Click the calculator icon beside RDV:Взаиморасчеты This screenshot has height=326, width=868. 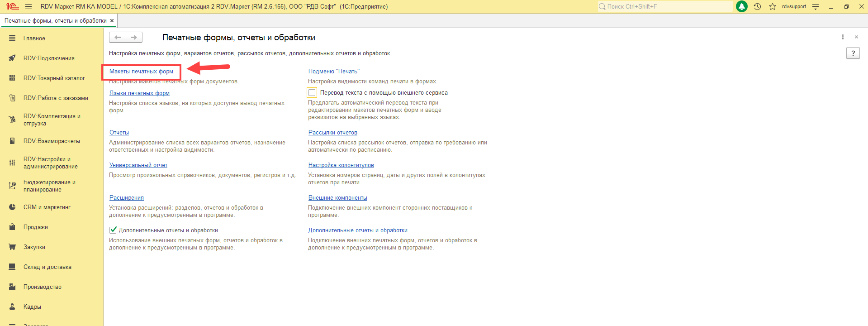[x=12, y=141]
